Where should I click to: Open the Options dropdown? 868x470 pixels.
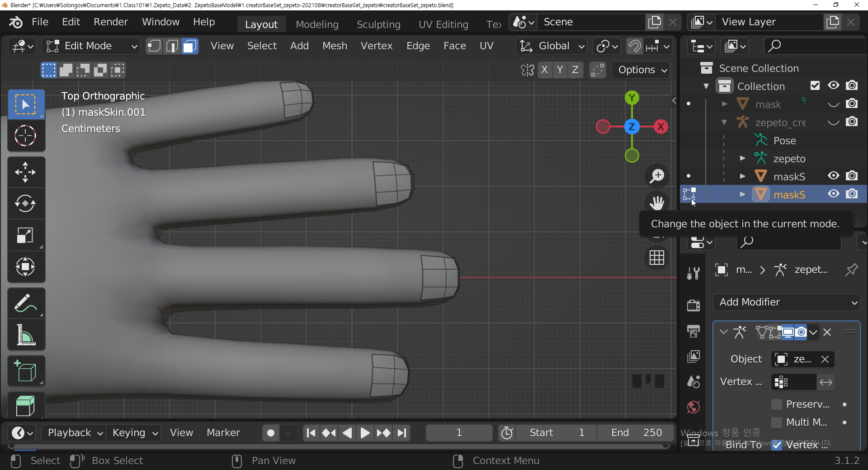point(642,70)
